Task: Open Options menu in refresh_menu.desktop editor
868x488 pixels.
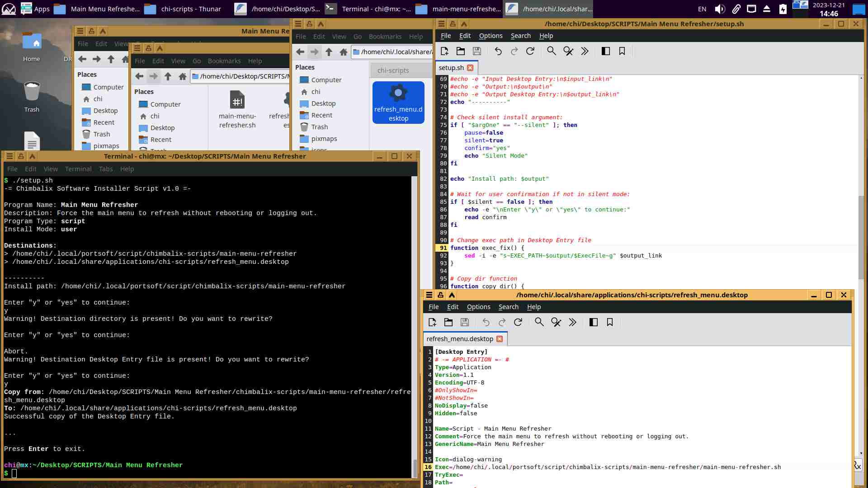Action: 478,307
